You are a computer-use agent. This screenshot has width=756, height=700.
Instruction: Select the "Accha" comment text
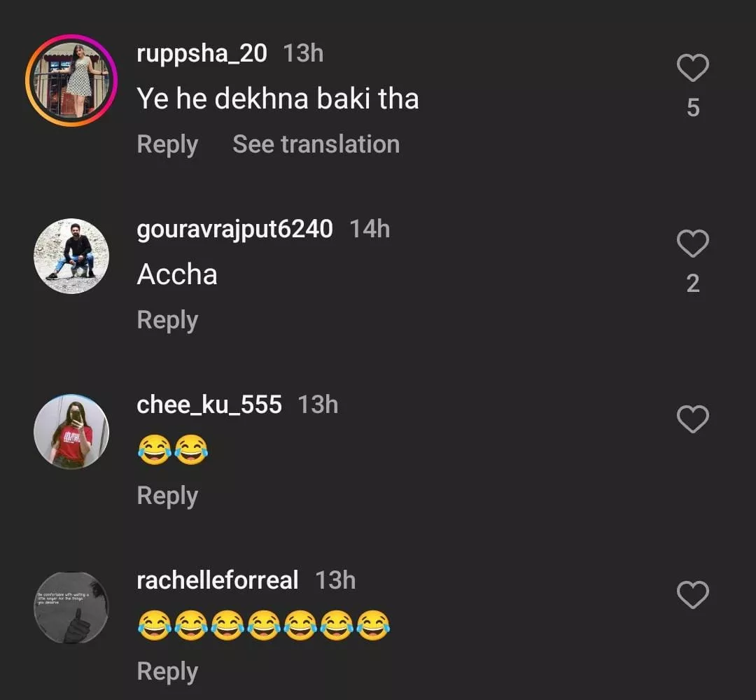coord(177,275)
